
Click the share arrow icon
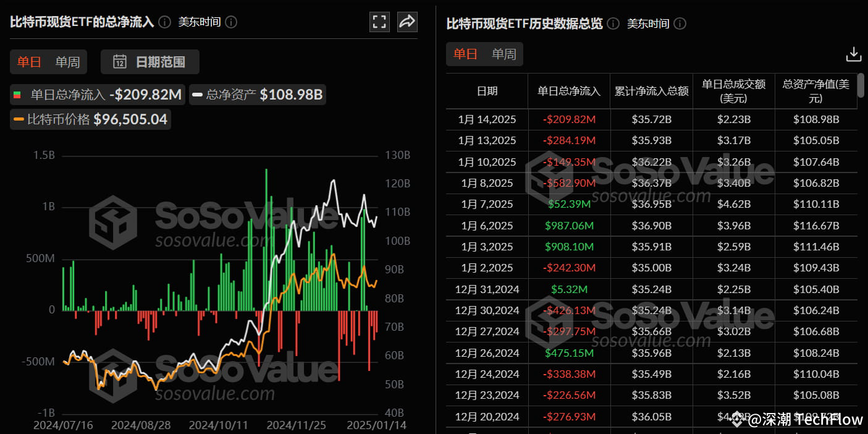tap(407, 21)
